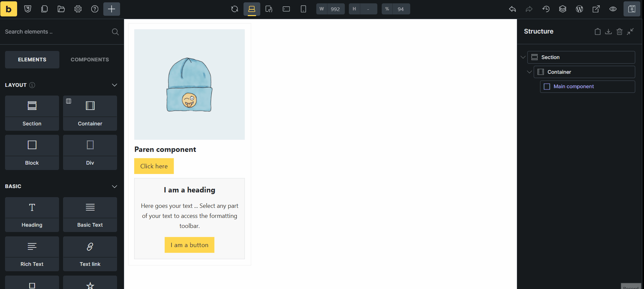Add the Basic Text element
The image size is (644, 289).
(x=90, y=215)
